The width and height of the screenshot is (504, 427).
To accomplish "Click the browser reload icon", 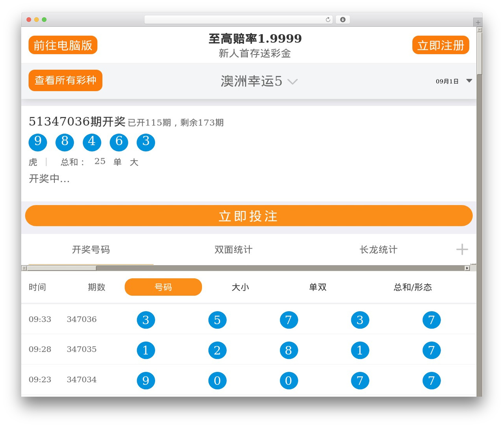I will tap(328, 20).
